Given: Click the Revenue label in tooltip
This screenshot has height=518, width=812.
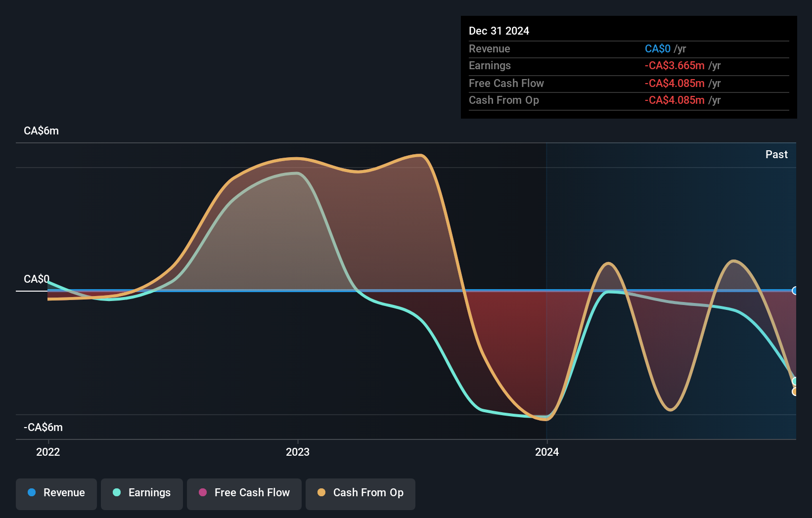Looking at the screenshot, I should pyautogui.click(x=489, y=48).
